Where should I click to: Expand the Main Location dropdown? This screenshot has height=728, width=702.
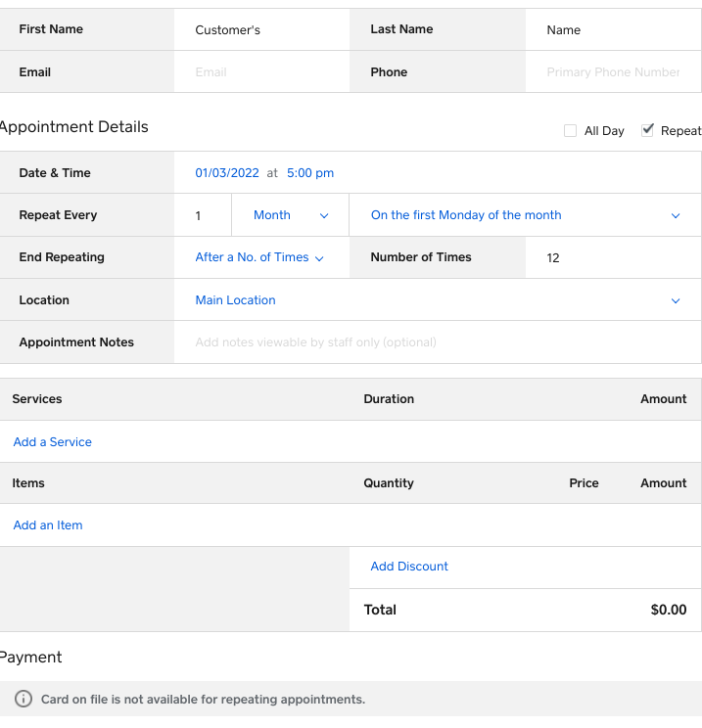click(x=436, y=300)
